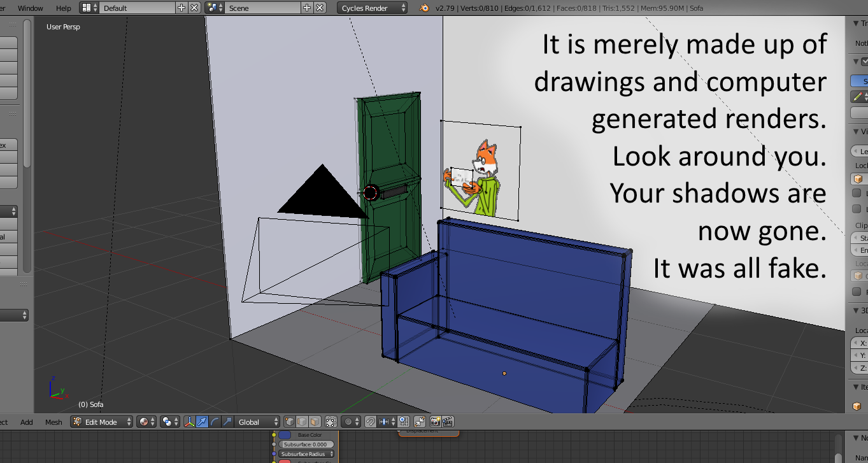This screenshot has width=868, height=463.
Task: Switch to face select mode
Action: [315, 422]
